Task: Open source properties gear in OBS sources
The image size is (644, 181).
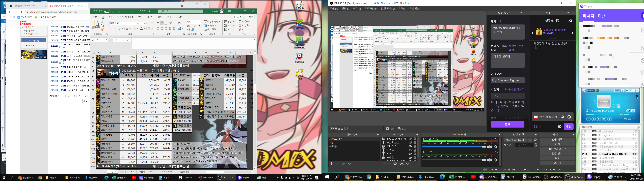Action: tap(395, 164)
